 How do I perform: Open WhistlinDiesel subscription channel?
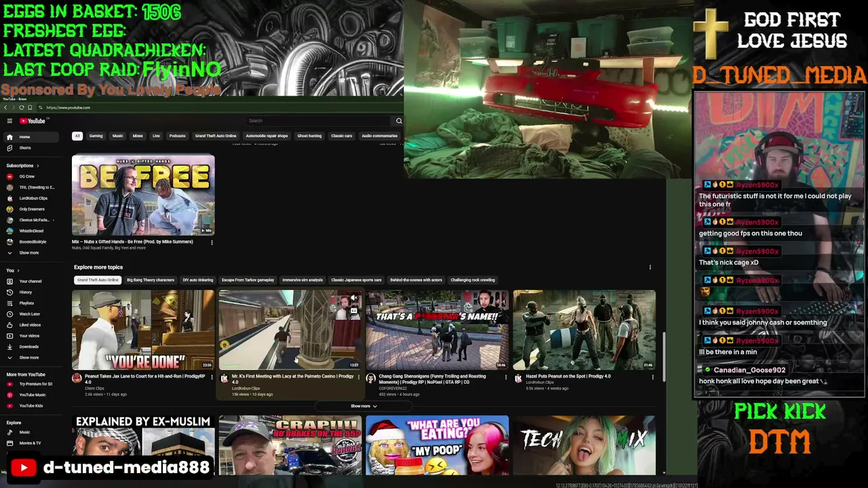33,230
